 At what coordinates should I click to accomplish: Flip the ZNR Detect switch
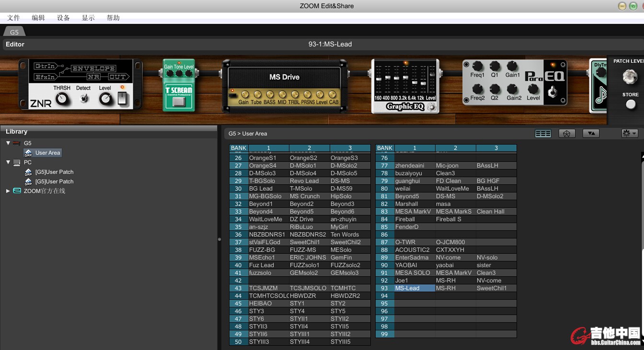click(x=84, y=99)
